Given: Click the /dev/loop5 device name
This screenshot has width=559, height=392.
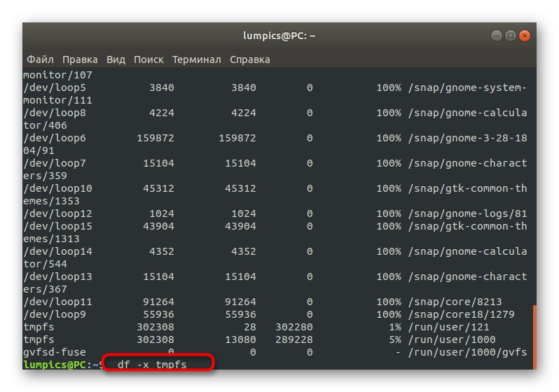Looking at the screenshot, I should (x=55, y=87).
